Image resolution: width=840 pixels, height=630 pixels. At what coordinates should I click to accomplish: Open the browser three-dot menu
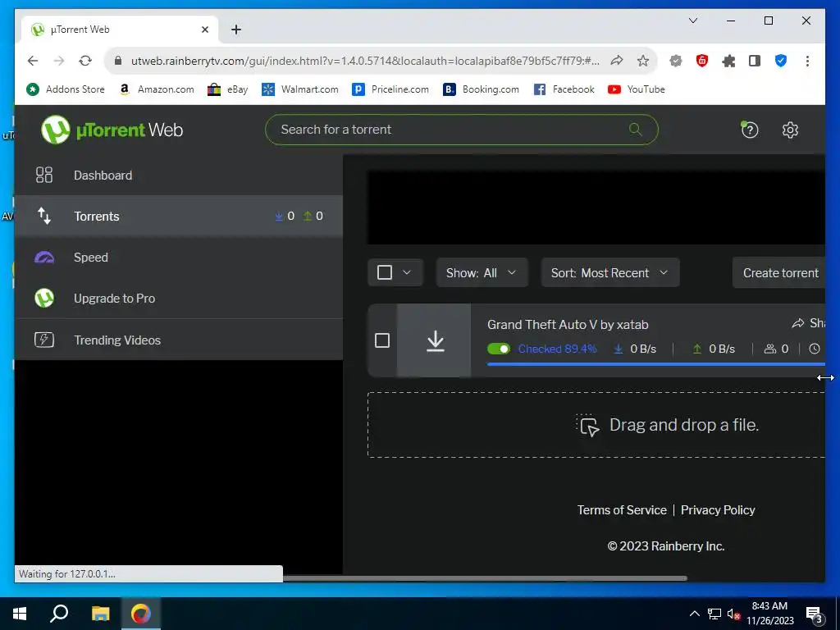coord(807,61)
